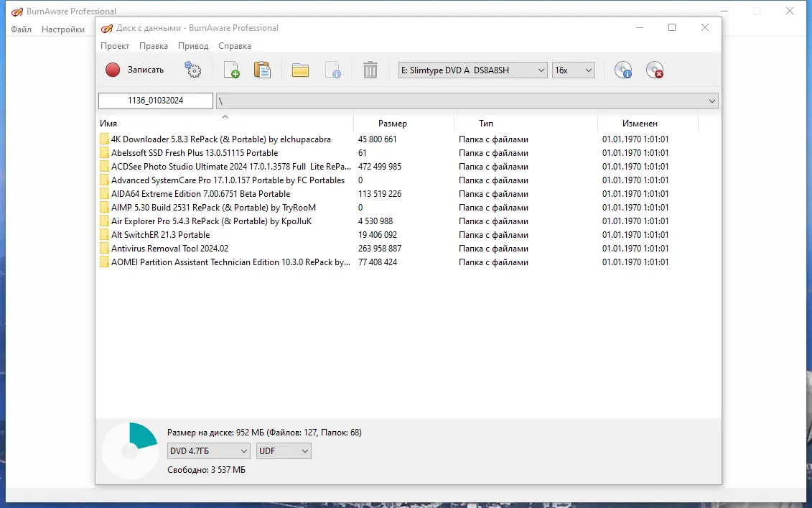The height and width of the screenshot is (508, 812).
Task: Select Abelssoft SSD Fresh Plus folder
Action: 194,153
